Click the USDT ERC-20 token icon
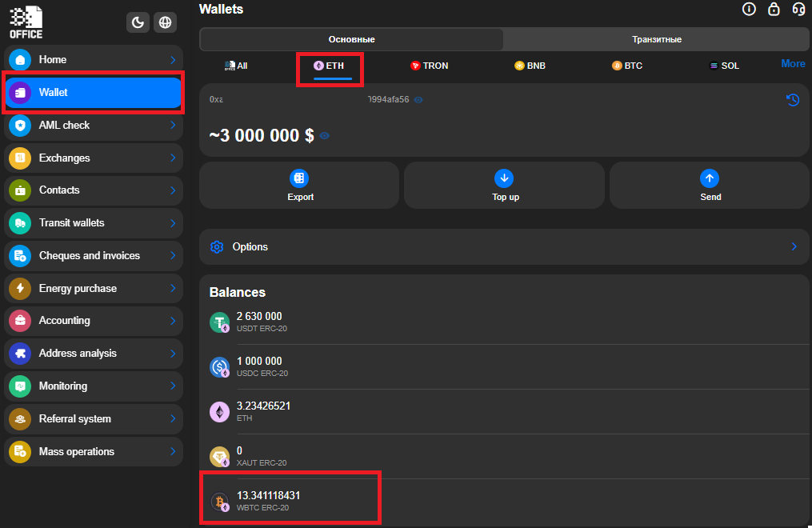Viewport: 812px width, 528px height. point(219,322)
